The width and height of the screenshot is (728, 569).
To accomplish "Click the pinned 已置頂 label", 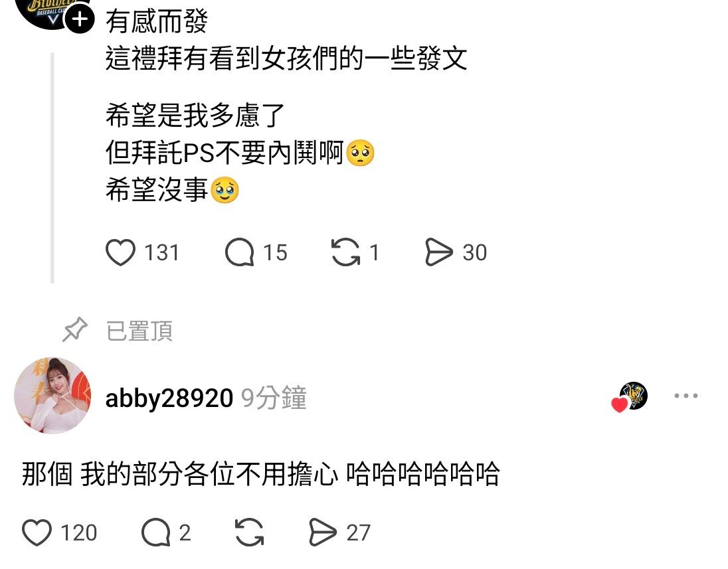I will point(139,331).
